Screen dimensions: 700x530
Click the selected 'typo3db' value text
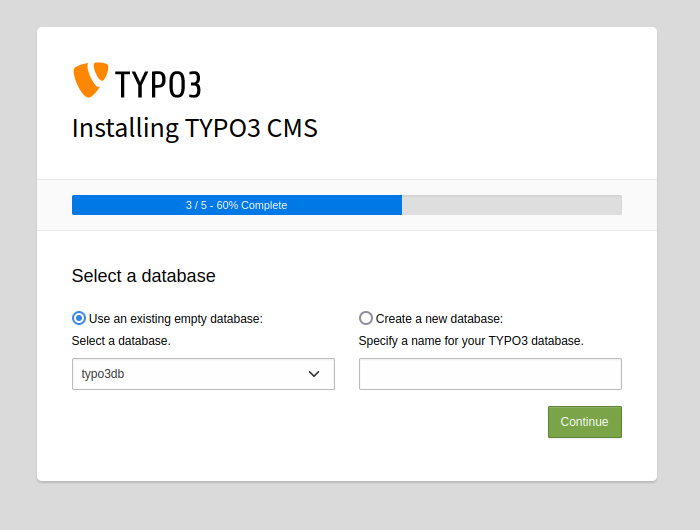pos(103,374)
